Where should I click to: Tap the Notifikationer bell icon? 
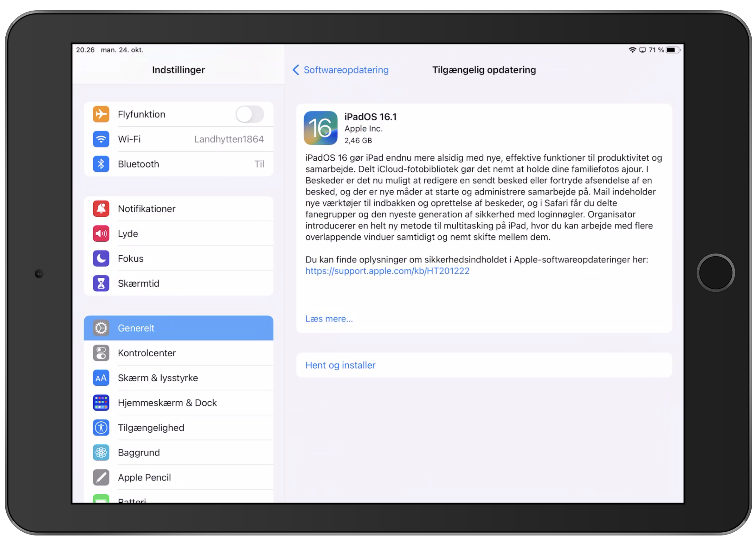[x=101, y=209]
